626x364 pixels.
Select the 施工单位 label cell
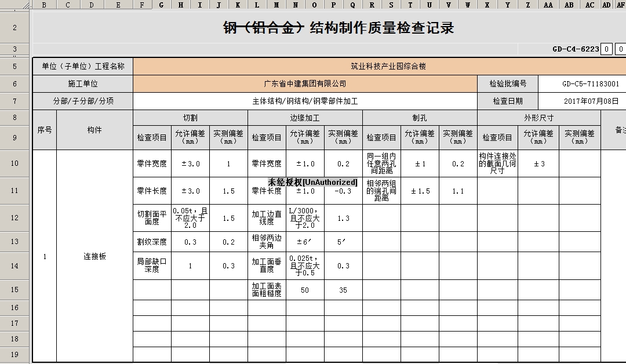click(x=83, y=84)
